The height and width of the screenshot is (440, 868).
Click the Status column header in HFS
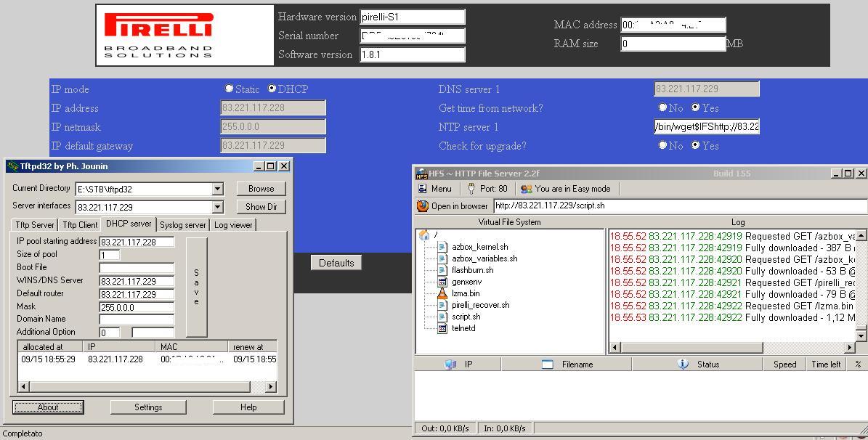[698, 364]
